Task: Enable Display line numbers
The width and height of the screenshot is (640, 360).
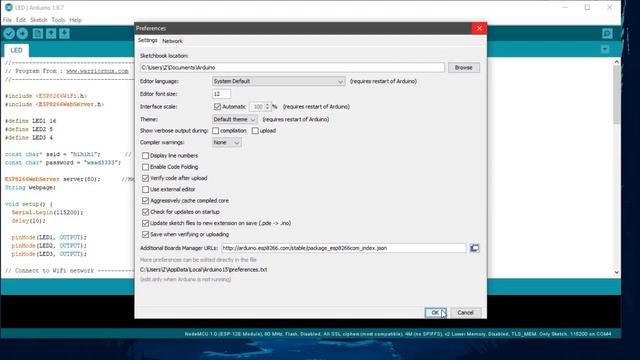Action: click(x=145, y=156)
